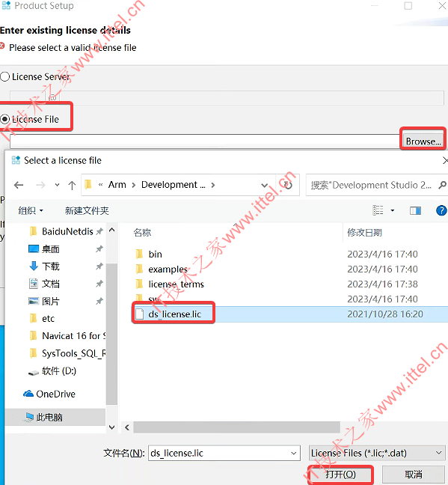Screen dimensions: 448x485
Task: Refresh the current folder listing
Action: tap(288, 185)
